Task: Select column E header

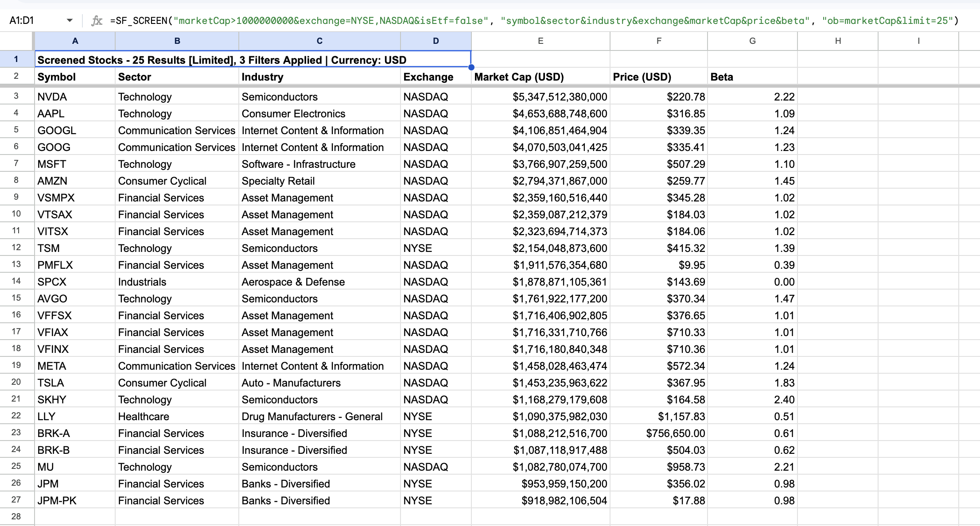Action: click(541, 41)
